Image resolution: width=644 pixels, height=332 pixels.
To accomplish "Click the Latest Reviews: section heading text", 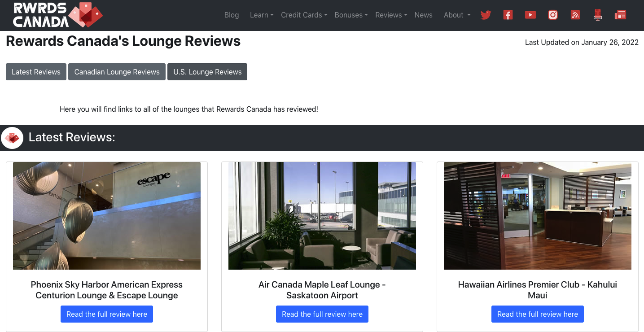I will 72,137.
